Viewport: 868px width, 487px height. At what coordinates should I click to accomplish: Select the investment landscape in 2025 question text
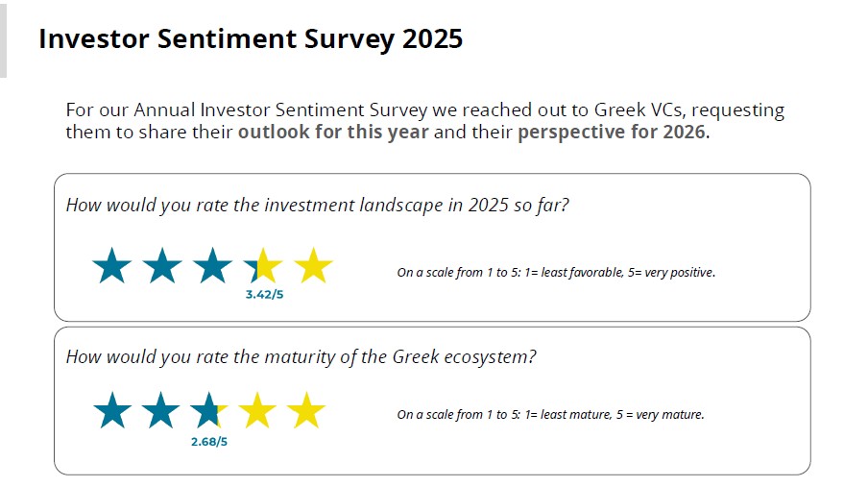pos(317,205)
